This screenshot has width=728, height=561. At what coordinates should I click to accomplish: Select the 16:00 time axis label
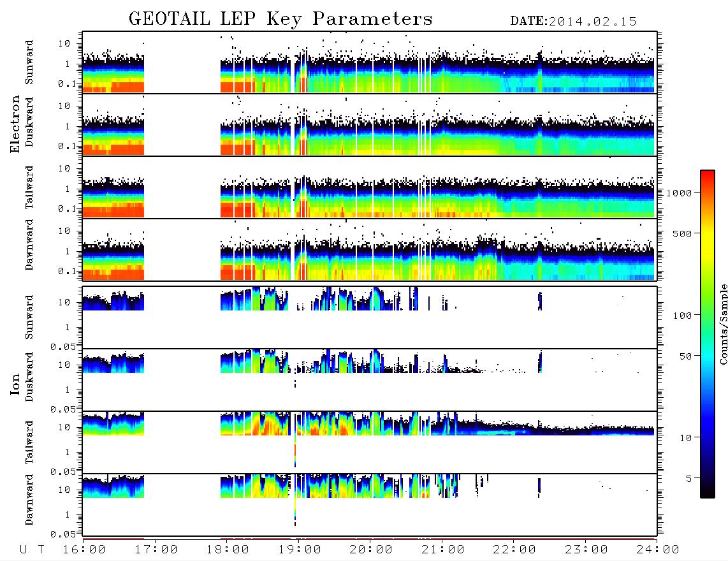point(85,550)
